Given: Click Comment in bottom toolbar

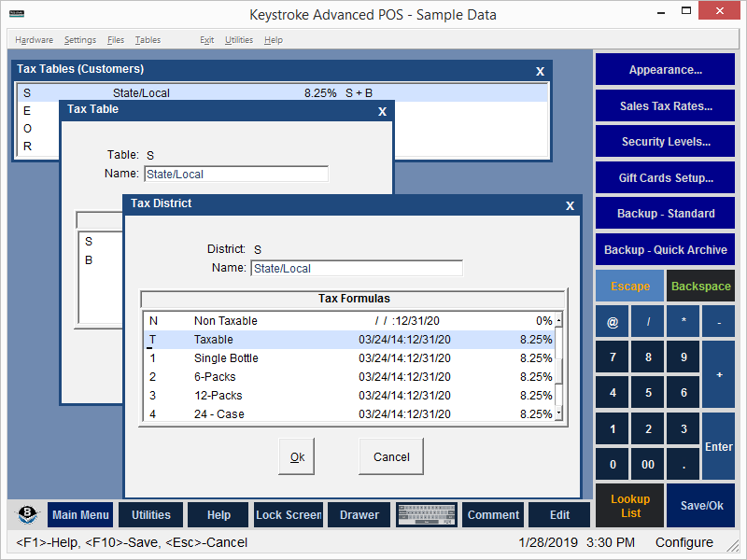Looking at the screenshot, I should tap(493, 515).
